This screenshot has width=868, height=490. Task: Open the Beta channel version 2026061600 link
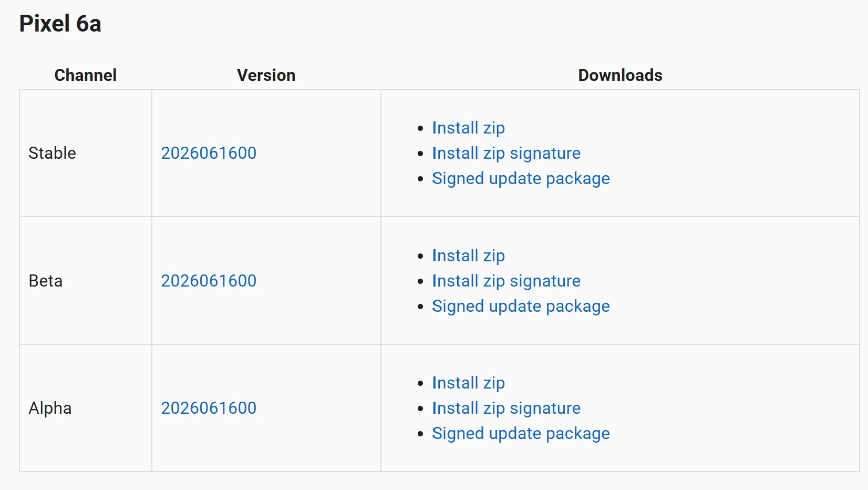[x=209, y=281]
